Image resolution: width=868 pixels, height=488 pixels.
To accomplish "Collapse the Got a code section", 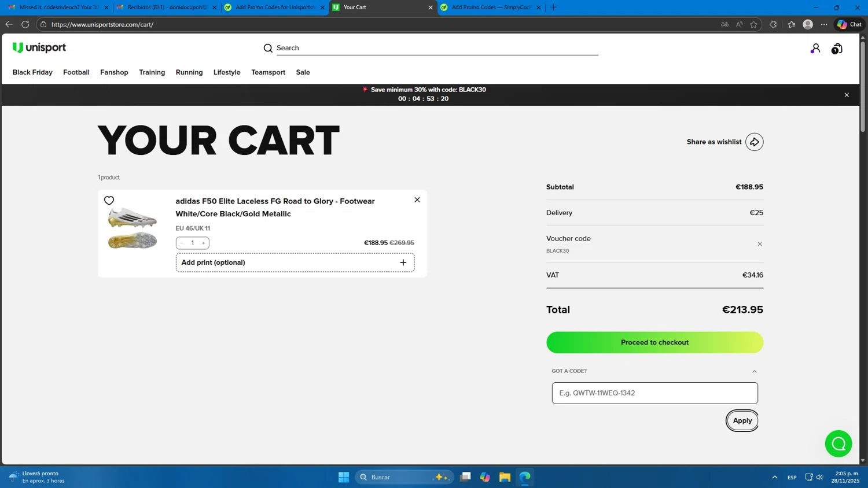I will [755, 371].
